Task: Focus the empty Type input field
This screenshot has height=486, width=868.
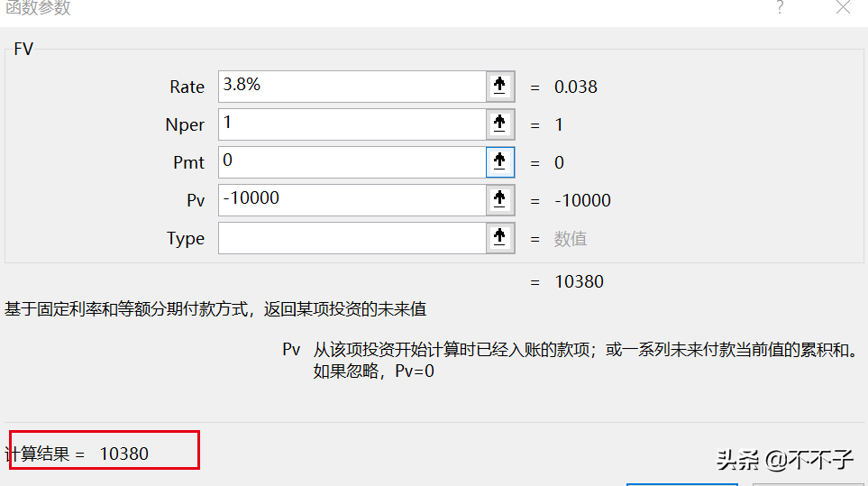Action: [x=352, y=238]
